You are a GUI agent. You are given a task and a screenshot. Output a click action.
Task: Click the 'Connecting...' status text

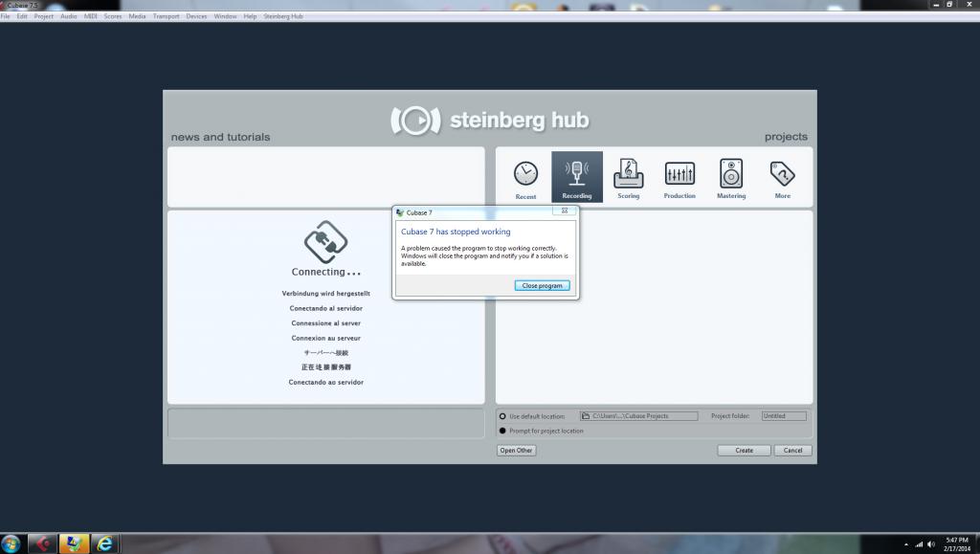[x=325, y=272]
